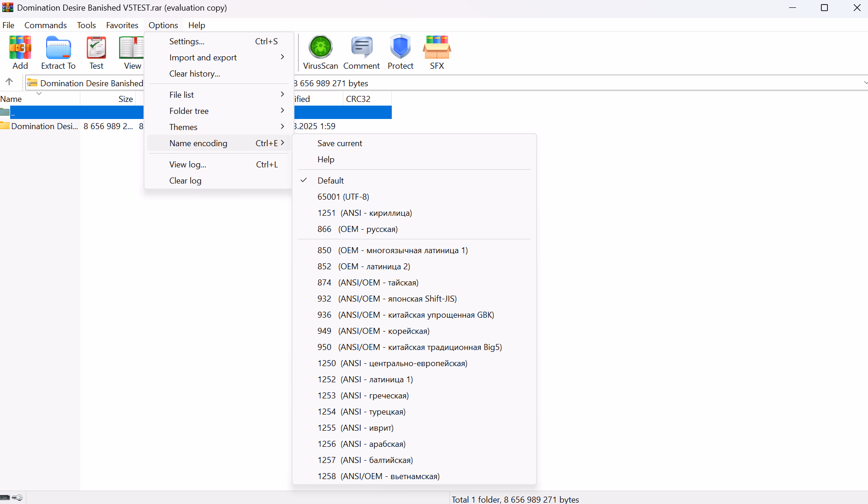This screenshot has height=504, width=868.
Task: Open the Commands menu
Action: 45,25
